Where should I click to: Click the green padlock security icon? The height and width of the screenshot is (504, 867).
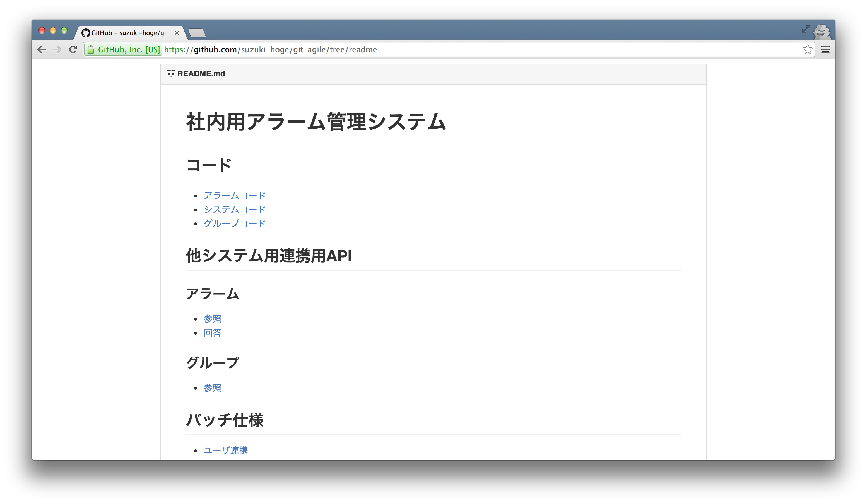(90, 50)
